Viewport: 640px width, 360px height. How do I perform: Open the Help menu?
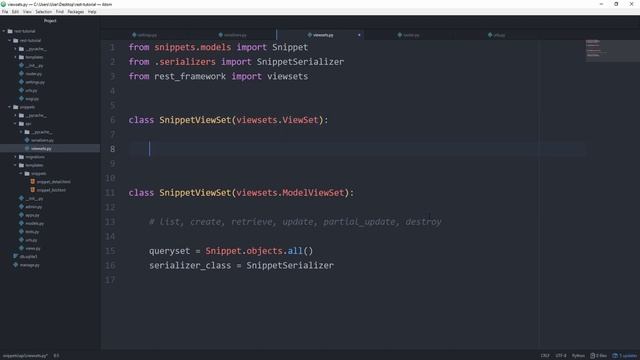[x=92, y=12]
